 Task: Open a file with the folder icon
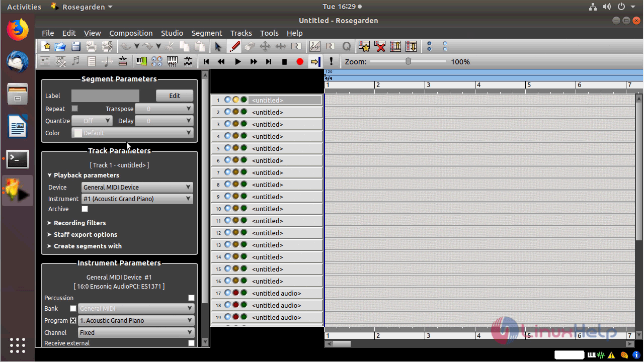(60, 47)
